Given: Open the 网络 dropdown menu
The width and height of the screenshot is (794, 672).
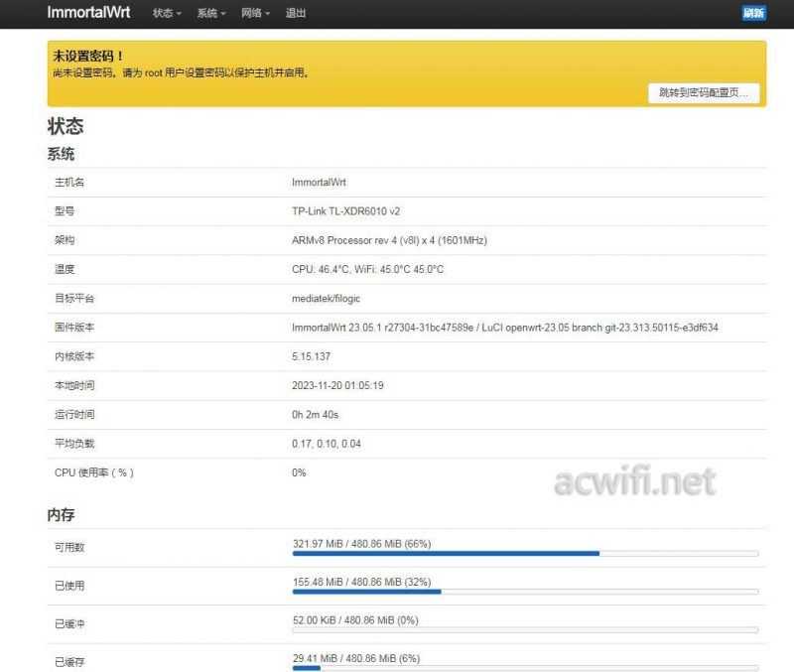Looking at the screenshot, I should [x=253, y=13].
